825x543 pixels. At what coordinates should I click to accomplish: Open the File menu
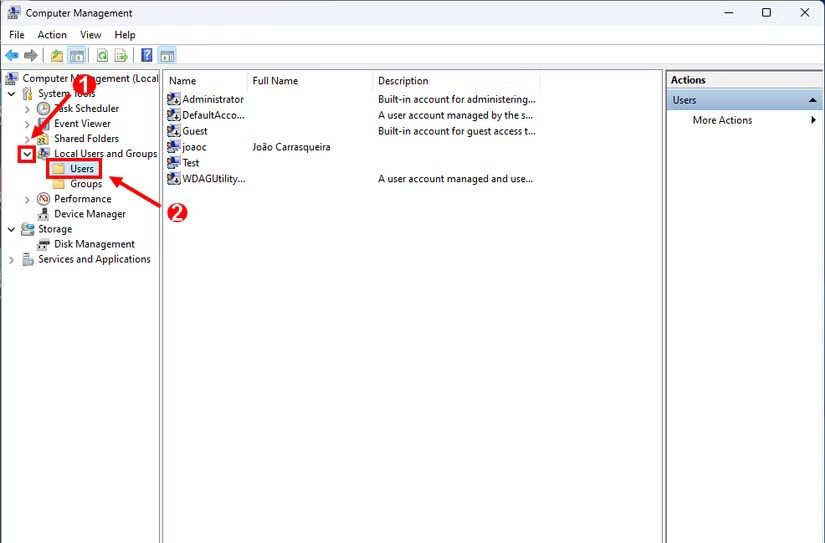(17, 35)
